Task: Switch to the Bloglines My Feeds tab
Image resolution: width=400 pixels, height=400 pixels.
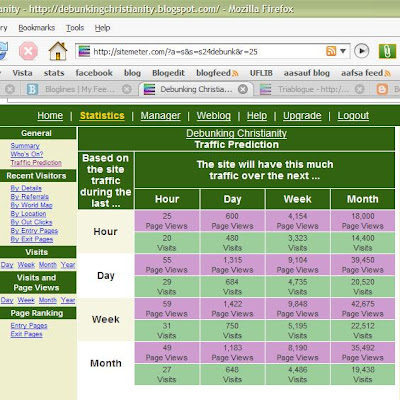Action: 79,89
